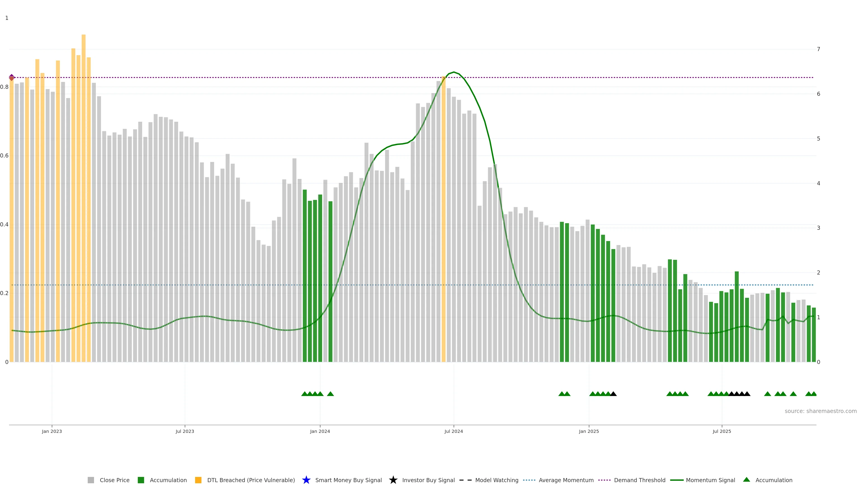This screenshot has height=488, width=868.
Task: Click the gray Close Price legend square
Action: point(91,480)
